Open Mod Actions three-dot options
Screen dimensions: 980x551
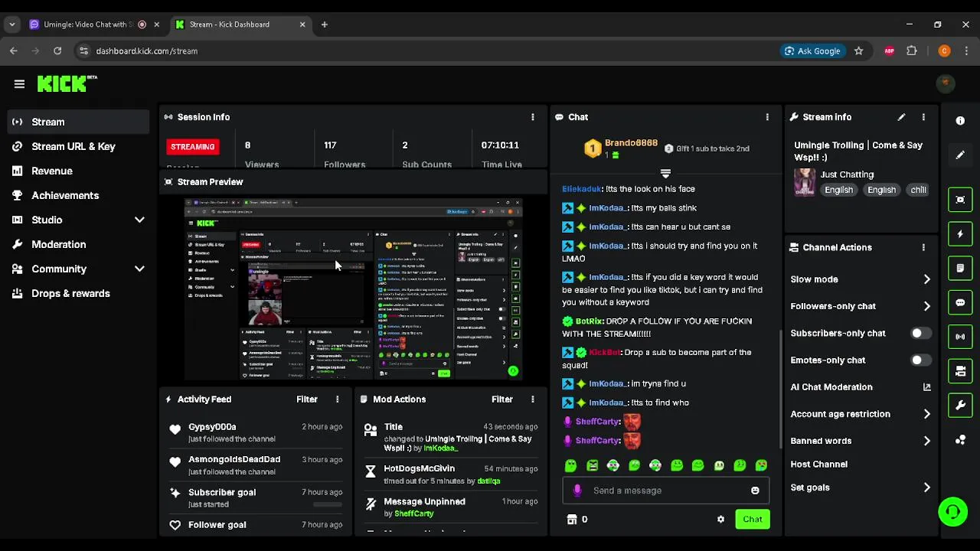(533, 399)
